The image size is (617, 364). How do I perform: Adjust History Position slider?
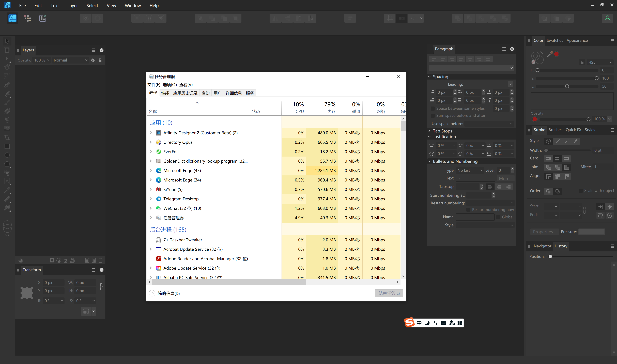pyautogui.click(x=581, y=256)
